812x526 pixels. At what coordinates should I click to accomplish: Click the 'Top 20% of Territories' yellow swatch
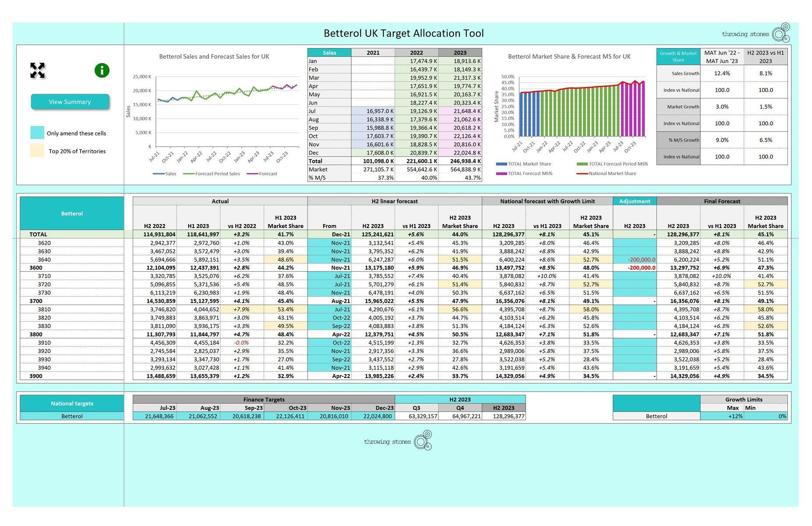pyautogui.click(x=37, y=151)
